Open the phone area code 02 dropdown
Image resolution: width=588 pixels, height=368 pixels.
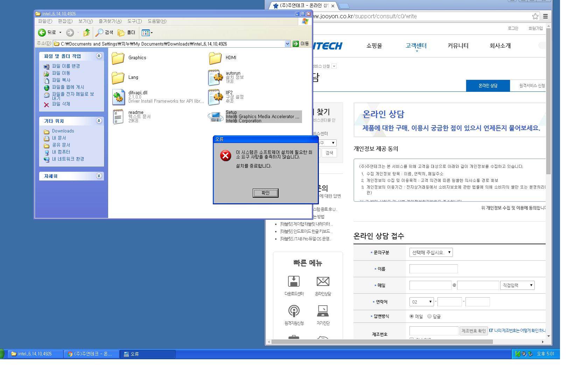click(x=422, y=302)
